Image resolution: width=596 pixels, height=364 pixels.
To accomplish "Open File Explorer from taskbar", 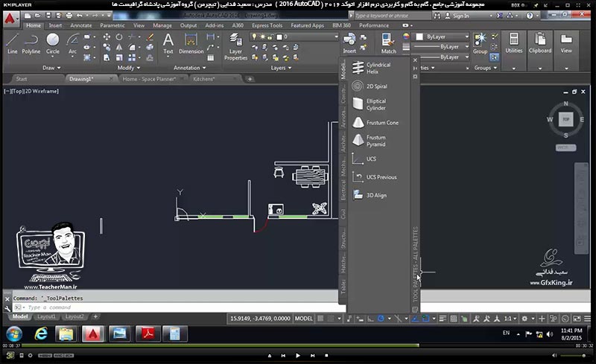I will click(66, 334).
